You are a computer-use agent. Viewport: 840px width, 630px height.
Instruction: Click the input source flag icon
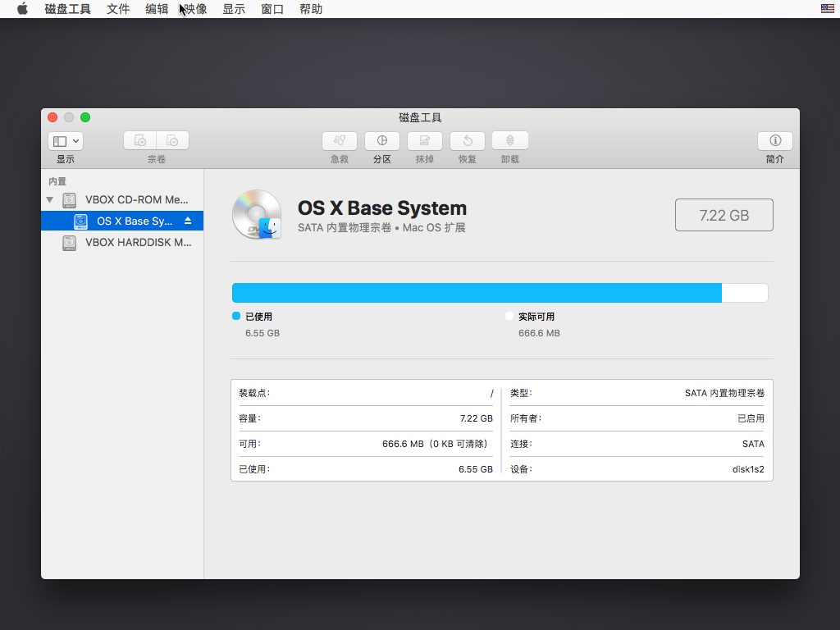point(827,9)
